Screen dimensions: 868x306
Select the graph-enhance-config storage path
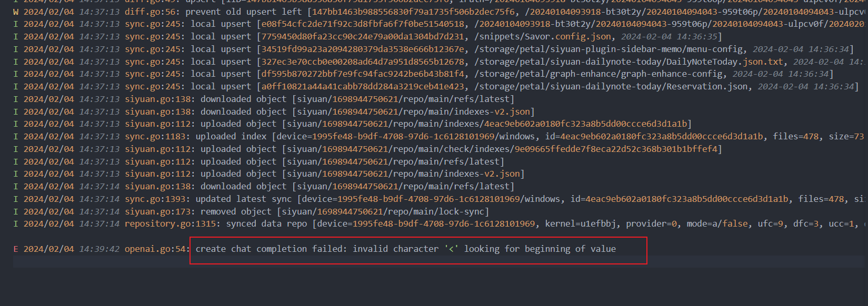(x=599, y=74)
